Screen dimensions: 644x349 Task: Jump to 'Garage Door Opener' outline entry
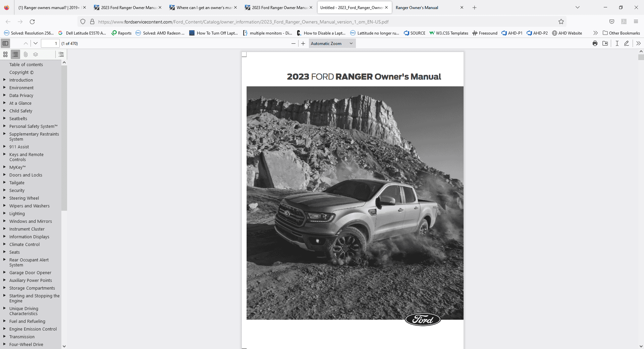coord(30,272)
